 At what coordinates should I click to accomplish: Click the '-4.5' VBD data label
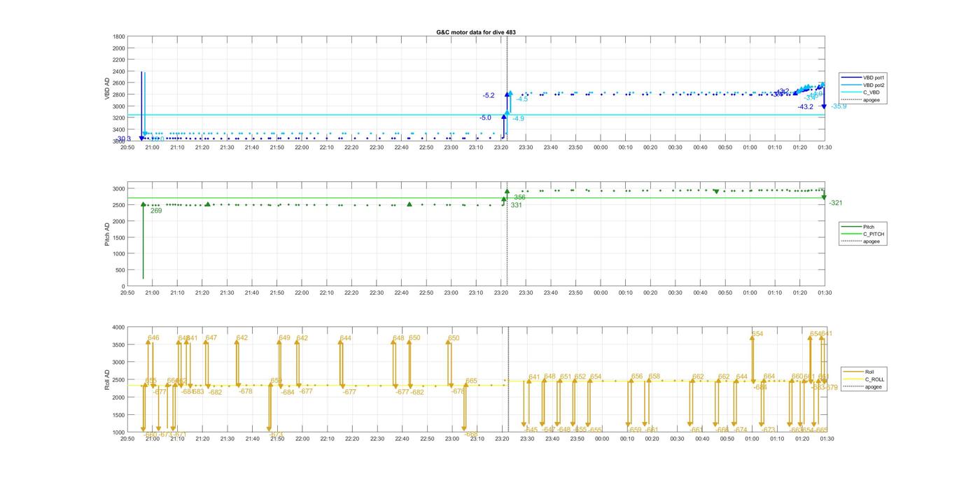(522, 99)
